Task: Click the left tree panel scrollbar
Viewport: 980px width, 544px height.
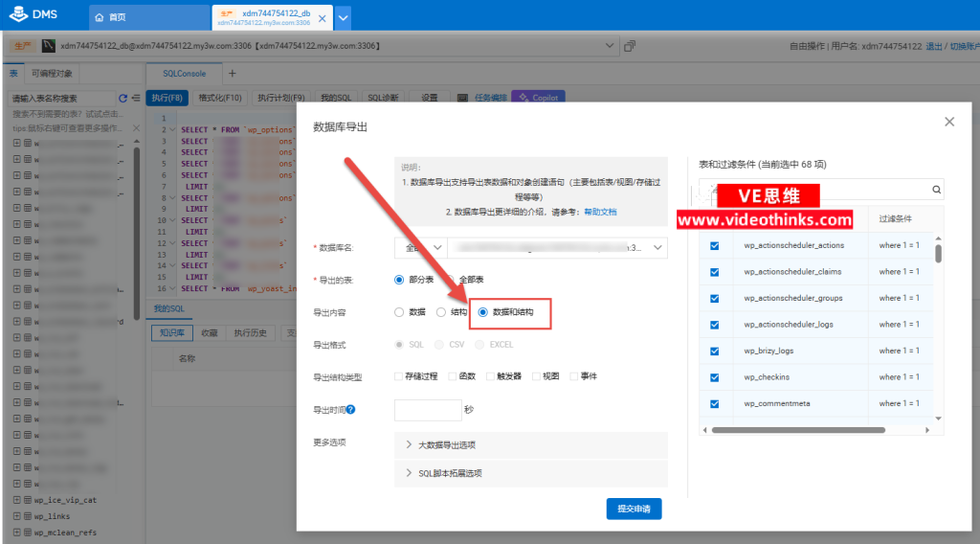Action: [x=136, y=233]
